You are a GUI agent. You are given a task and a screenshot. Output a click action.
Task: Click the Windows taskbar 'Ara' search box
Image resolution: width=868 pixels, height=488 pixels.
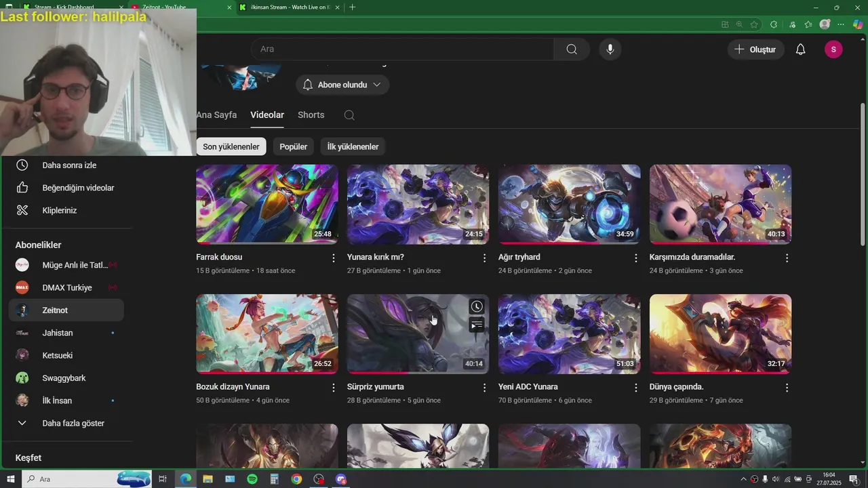tap(87, 479)
